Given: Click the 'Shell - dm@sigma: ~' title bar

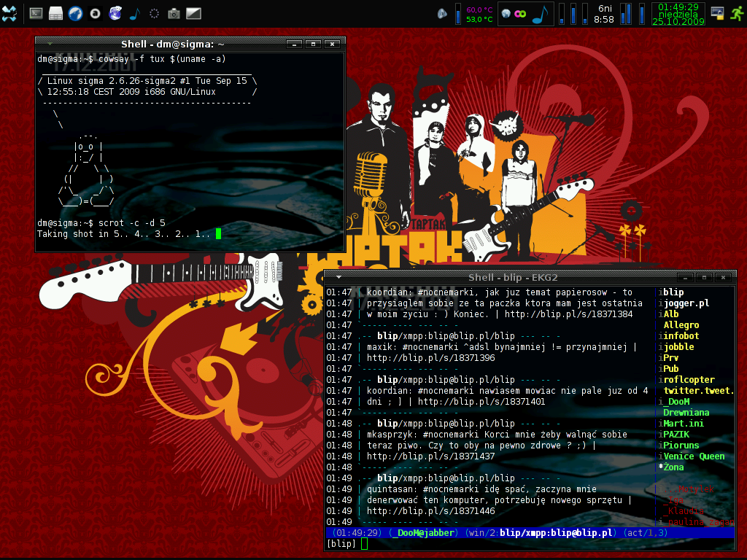Looking at the screenshot, I should click(172, 44).
